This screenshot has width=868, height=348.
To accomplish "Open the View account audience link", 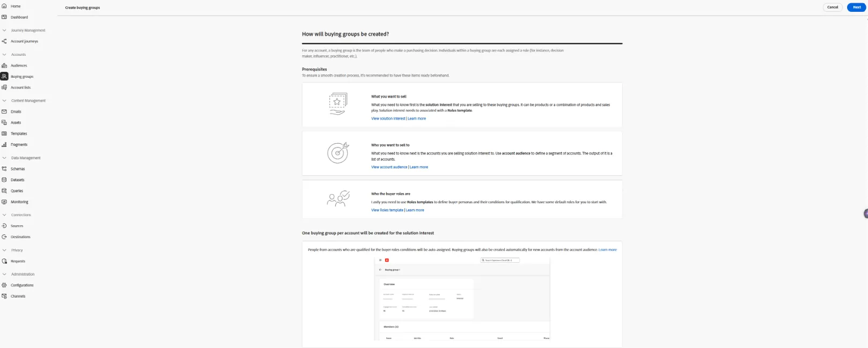I will coord(389,167).
